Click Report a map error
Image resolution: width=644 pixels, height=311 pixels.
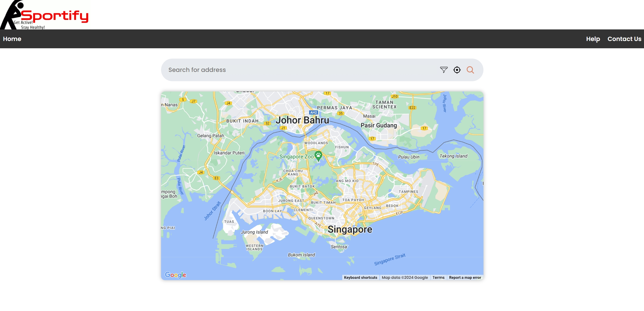point(465,278)
